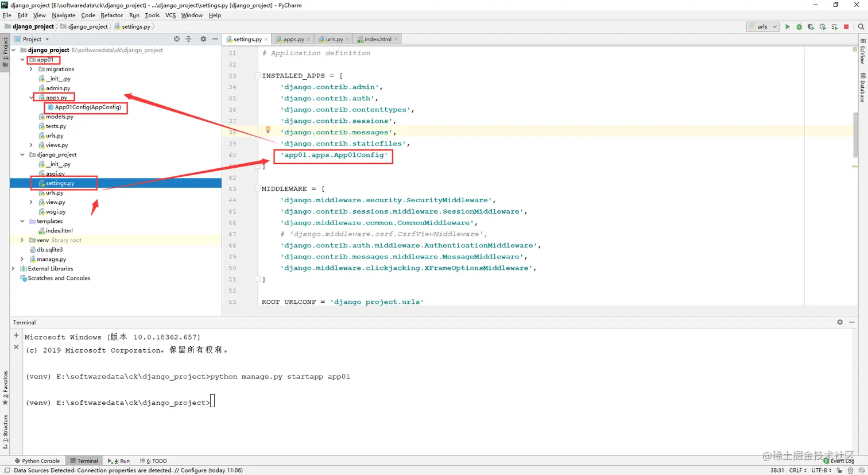Expand the venv library root folder
This screenshot has width=868, height=475.
click(x=22, y=240)
